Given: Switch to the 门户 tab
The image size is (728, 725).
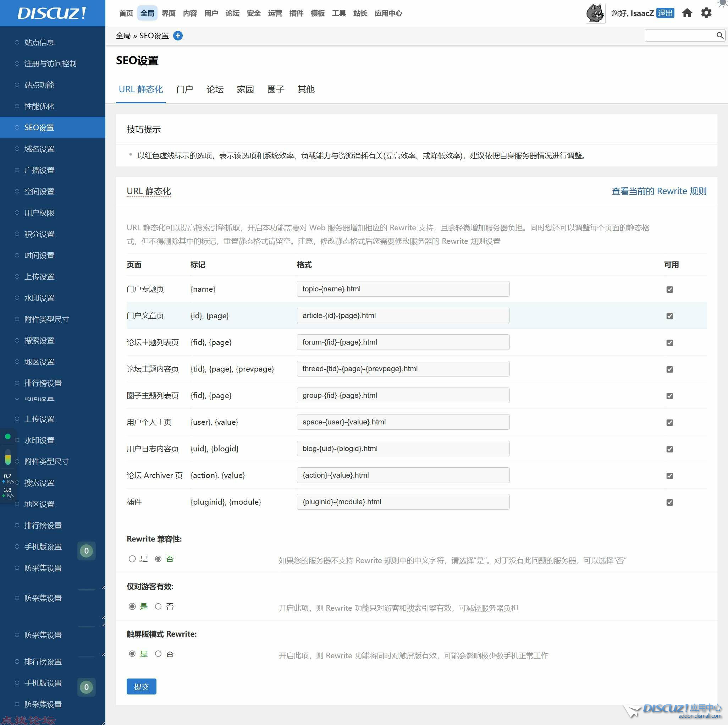Looking at the screenshot, I should pos(184,89).
